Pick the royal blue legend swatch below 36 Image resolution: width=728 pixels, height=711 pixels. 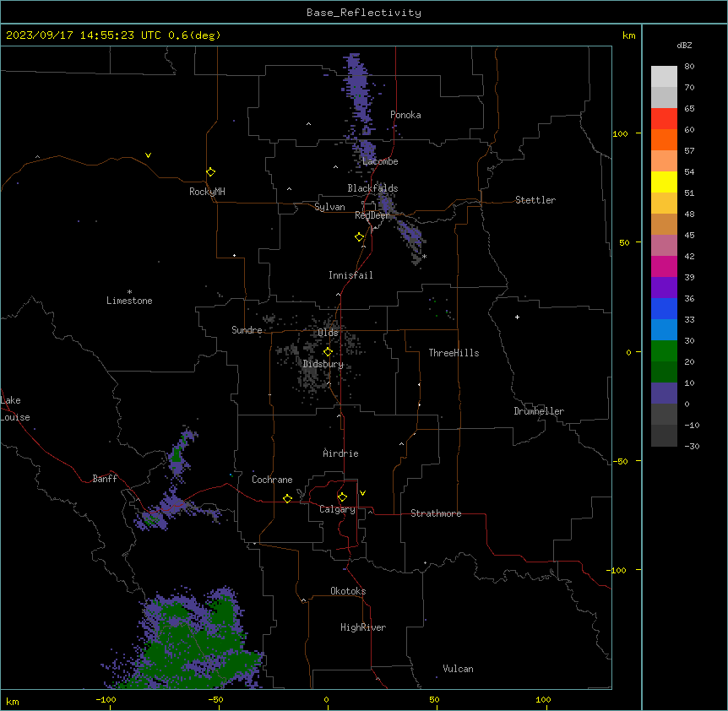tap(664, 308)
